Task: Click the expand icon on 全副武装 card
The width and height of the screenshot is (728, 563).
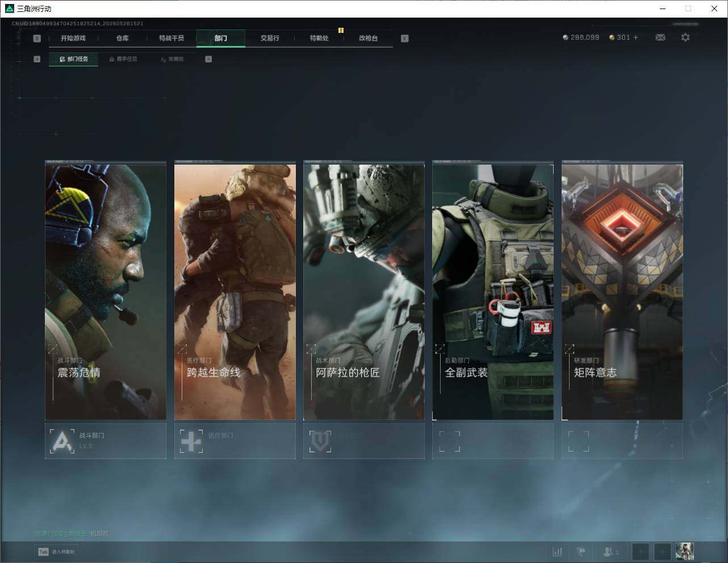Action: [x=440, y=349]
